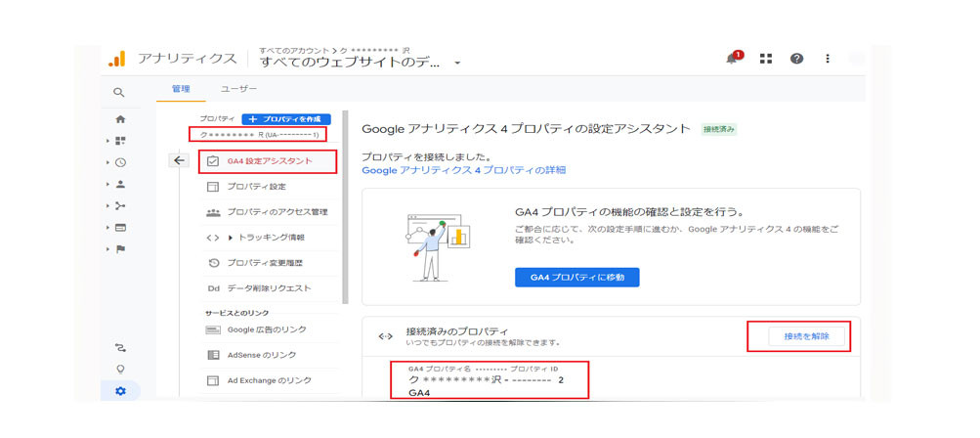This screenshot has width=980, height=438.
Task: Open Discover lightbulb sidebar icon
Action: (x=120, y=370)
